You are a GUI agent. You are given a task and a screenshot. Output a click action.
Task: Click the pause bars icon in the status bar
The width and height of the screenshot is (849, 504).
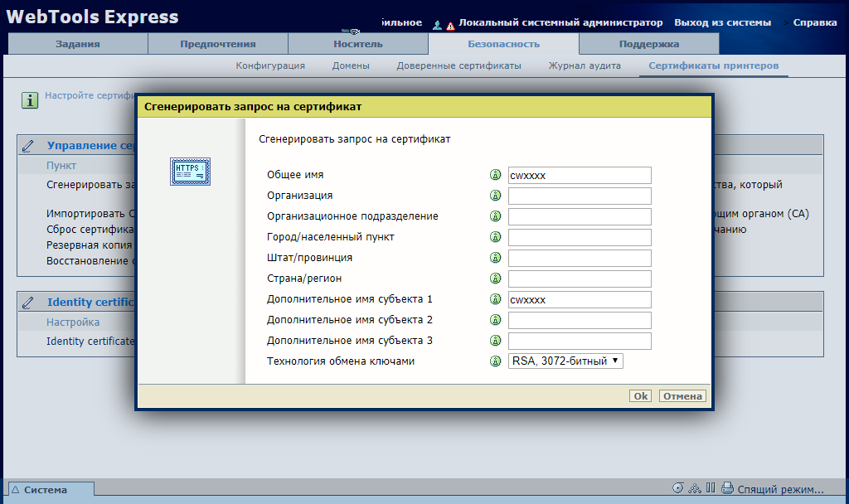click(x=711, y=488)
